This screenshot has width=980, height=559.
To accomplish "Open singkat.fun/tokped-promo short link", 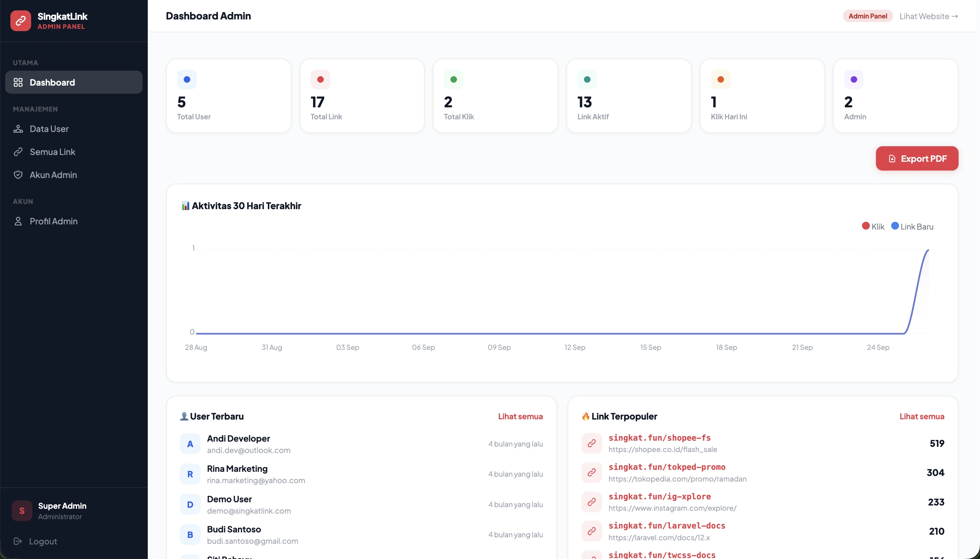I will tap(667, 467).
